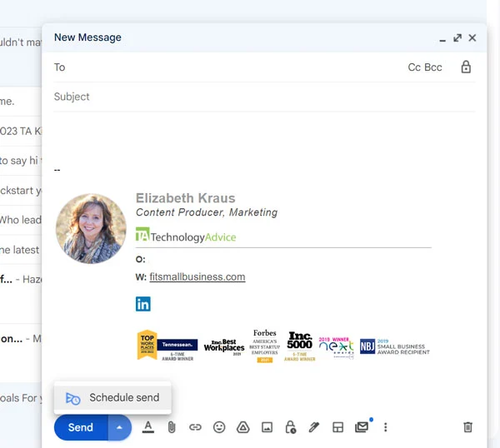Insert a link in the message
500x448 pixels.
coord(195,427)
